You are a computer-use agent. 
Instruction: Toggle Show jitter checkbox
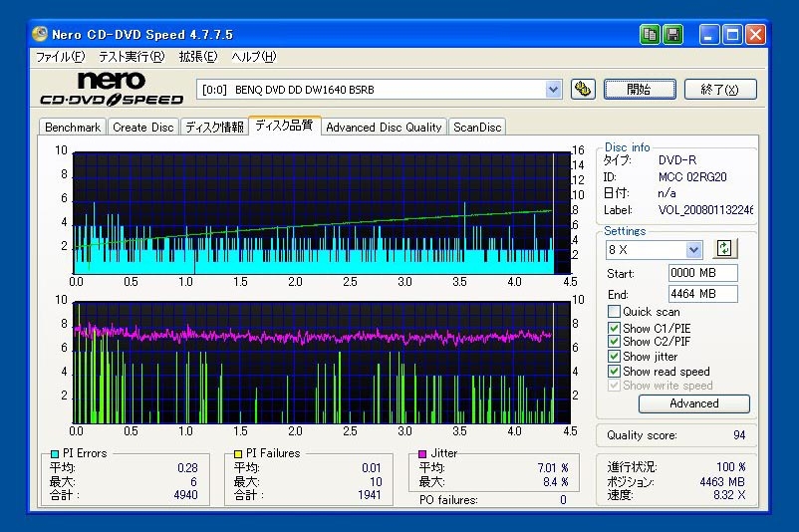614,357
